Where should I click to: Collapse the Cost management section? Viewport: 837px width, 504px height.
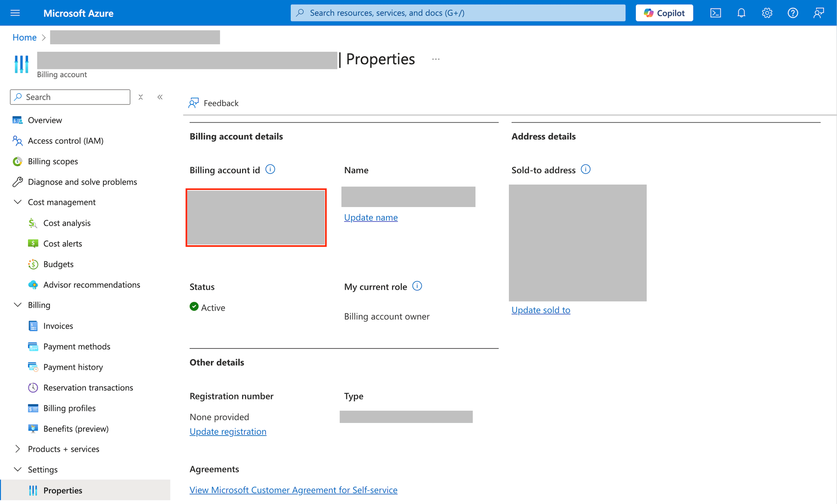[x=17, y=202]
